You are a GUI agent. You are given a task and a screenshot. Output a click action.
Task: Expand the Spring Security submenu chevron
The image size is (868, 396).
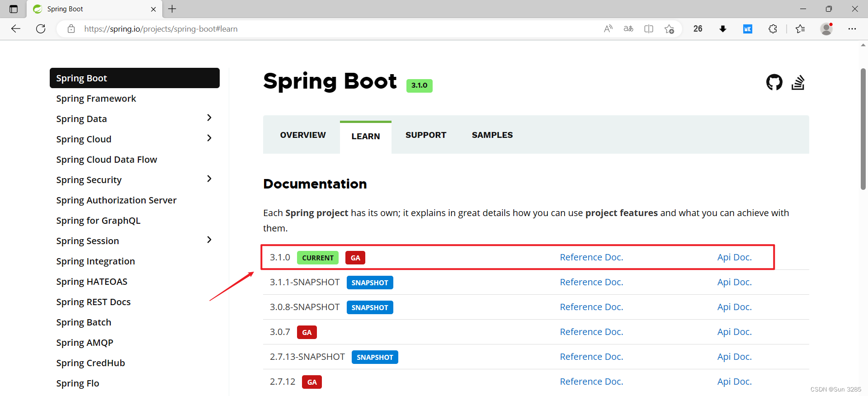coord(209,179)
